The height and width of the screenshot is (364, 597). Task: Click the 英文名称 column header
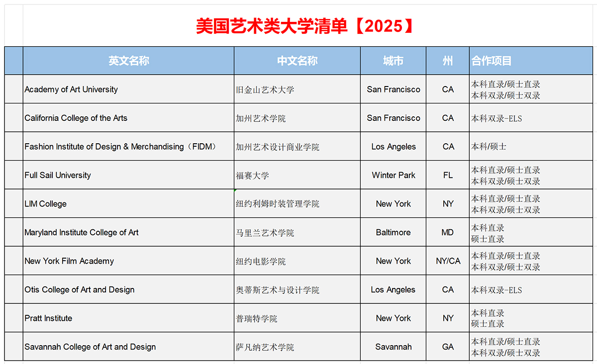click(x=128, y=60)
